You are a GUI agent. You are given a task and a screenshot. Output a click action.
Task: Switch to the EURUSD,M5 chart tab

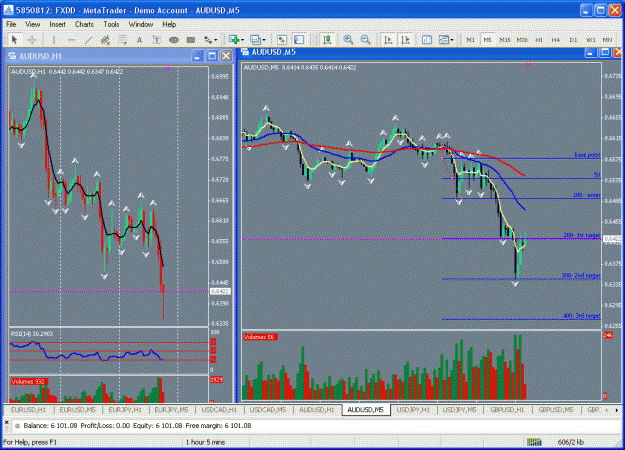click(x=77, y=410)
